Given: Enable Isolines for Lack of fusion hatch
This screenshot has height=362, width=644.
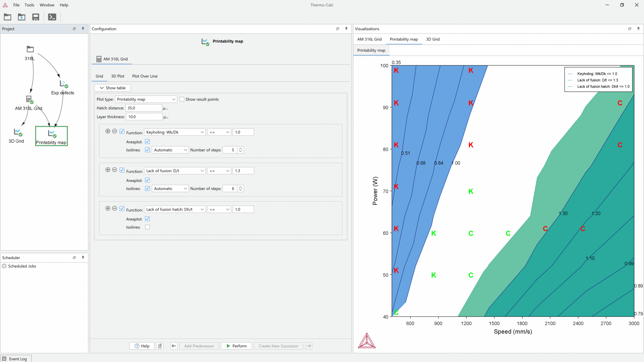Looking at the screenshot, I should pos(147,227).
